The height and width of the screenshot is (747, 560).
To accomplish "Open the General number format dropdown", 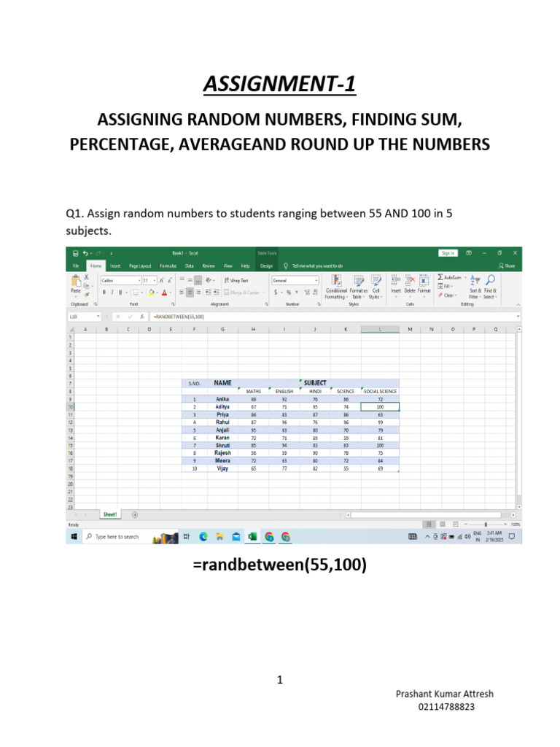I will [316, 281].
